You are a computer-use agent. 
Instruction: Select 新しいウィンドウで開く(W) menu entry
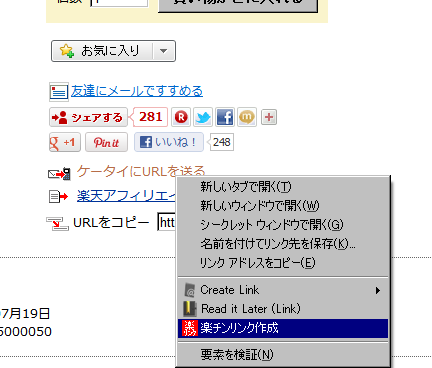283,206
